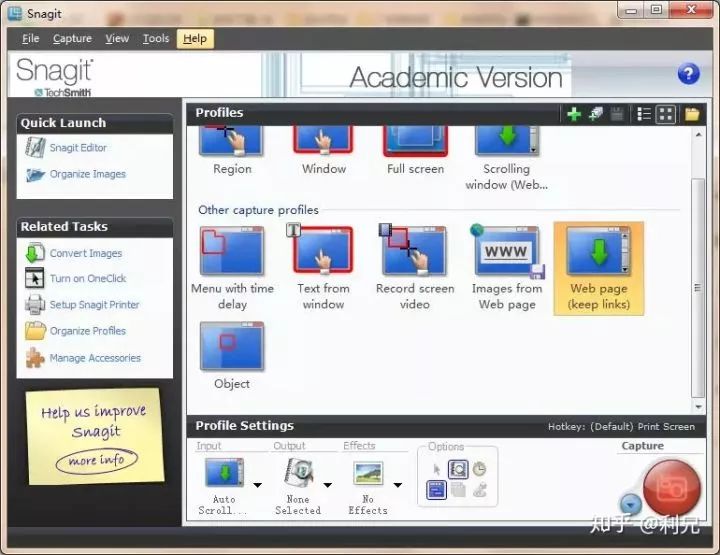Screen dimensions: 720x555
Task: Toggle the timer option in Options
Action: [479, 469]
